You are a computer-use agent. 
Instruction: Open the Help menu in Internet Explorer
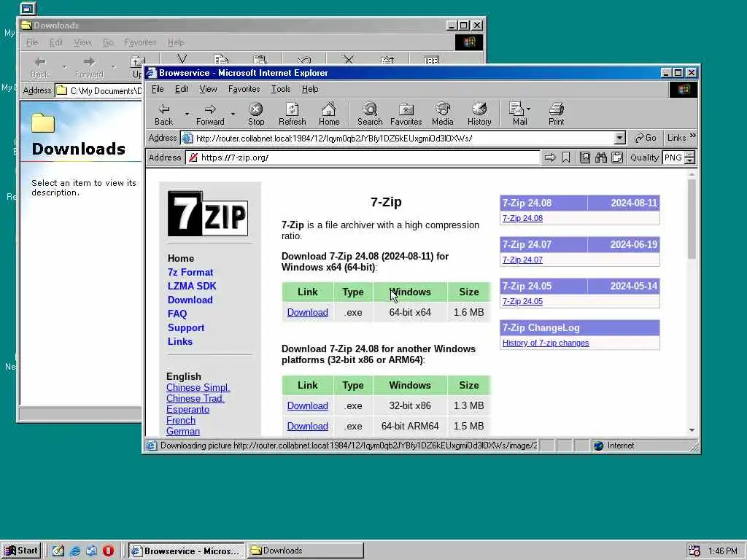(x=310, y=89)
